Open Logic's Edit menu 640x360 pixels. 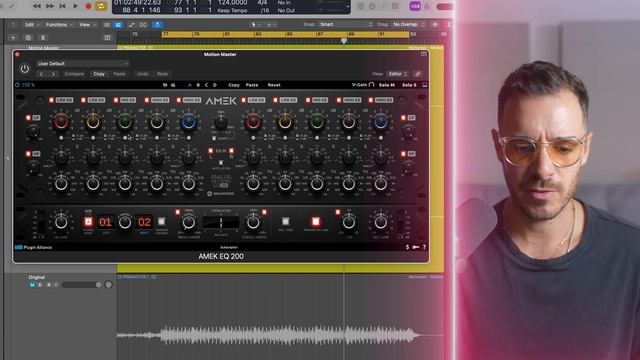(32, 25)
